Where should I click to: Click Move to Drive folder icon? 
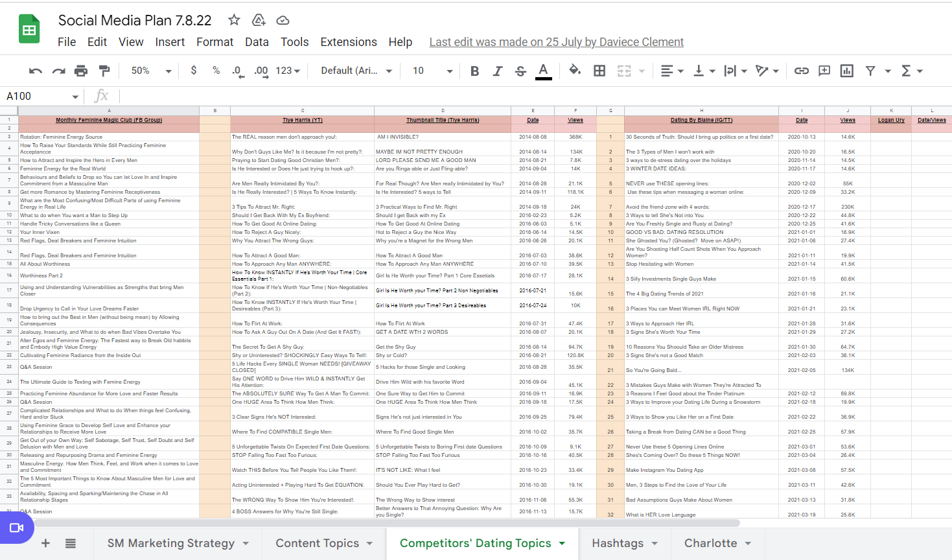point(259,20)
